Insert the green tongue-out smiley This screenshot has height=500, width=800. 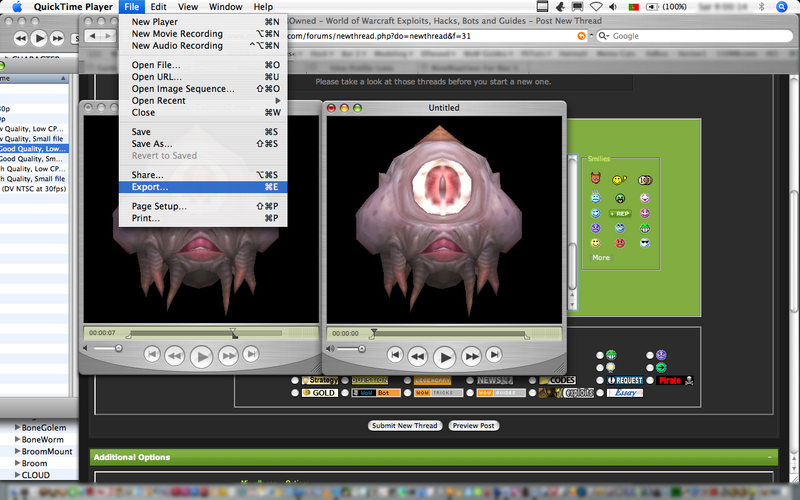tap(620, 198)
